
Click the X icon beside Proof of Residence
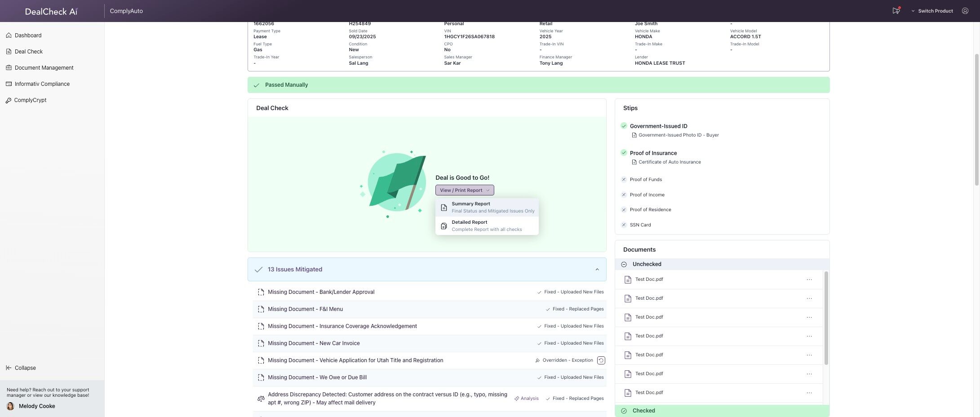coord(624,210)
